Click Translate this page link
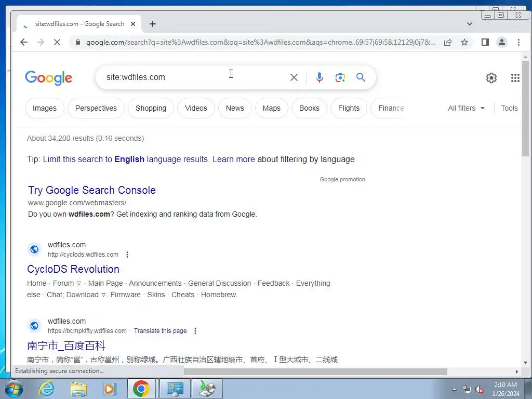This screenshot has width=532, height=399. pos(160,331)
